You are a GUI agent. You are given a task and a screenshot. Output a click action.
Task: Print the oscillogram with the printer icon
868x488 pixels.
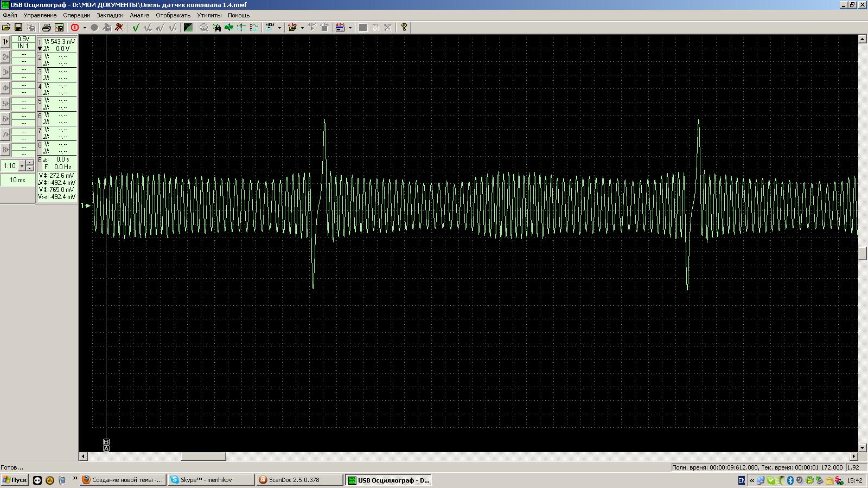click(x=47, y=27)
